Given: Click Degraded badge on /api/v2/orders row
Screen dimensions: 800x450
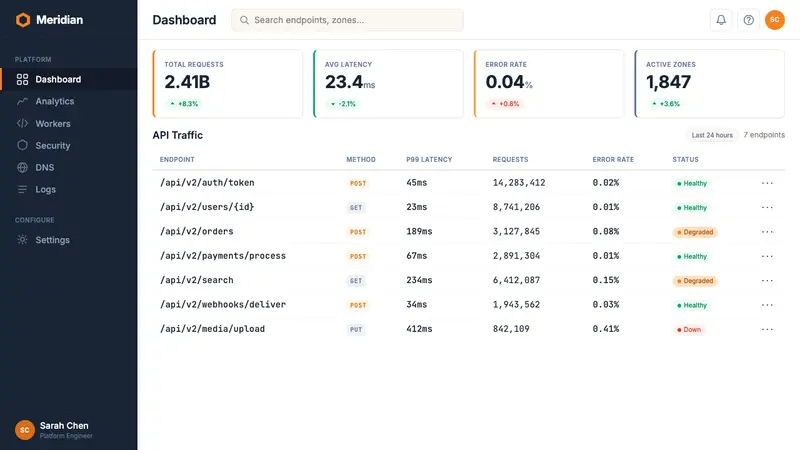Looking at the screenshot, I should [x=695, y=232].
